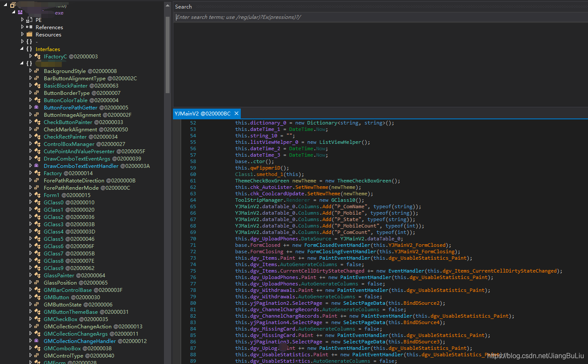Select CheckRectPainter in the tree
Viewport: 588px width, 364px height.
[81, 136]
